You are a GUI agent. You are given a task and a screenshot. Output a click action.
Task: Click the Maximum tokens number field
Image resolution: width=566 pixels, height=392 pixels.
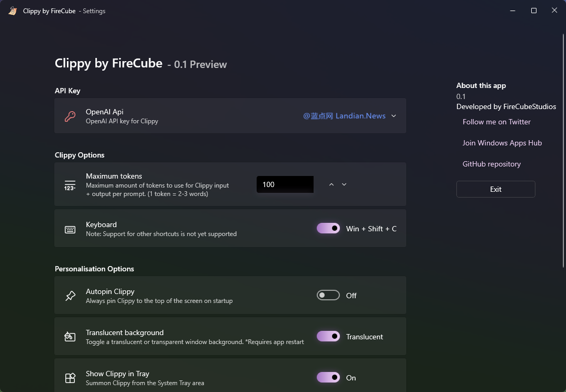tap(285, 184)
